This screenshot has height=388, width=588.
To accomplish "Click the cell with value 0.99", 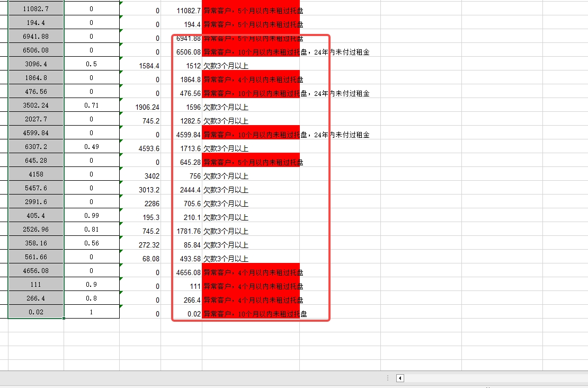I will pyautogui.click(x=92, y=215).
